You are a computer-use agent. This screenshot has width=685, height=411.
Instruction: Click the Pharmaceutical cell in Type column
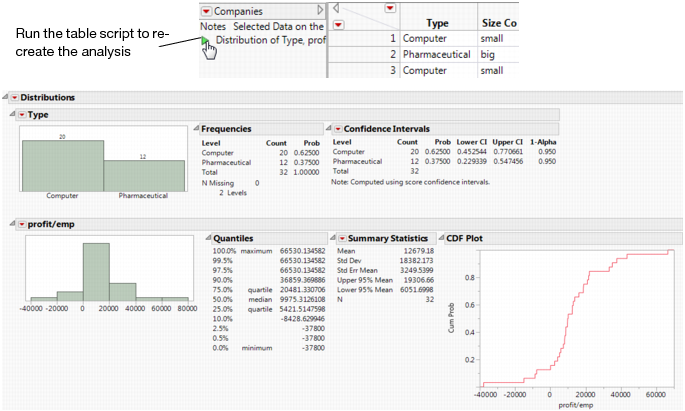point(436,55)
